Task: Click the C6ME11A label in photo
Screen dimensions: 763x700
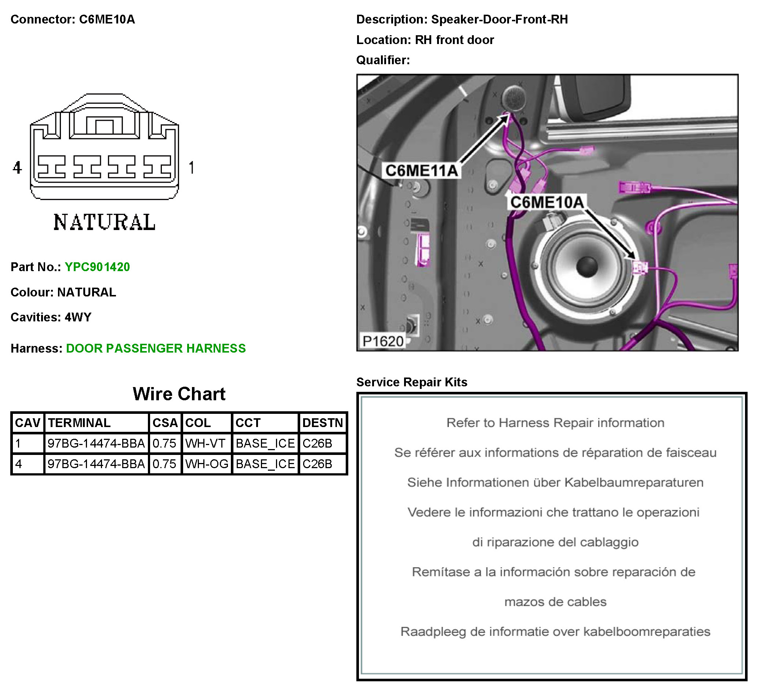Action: pos(421,171)
